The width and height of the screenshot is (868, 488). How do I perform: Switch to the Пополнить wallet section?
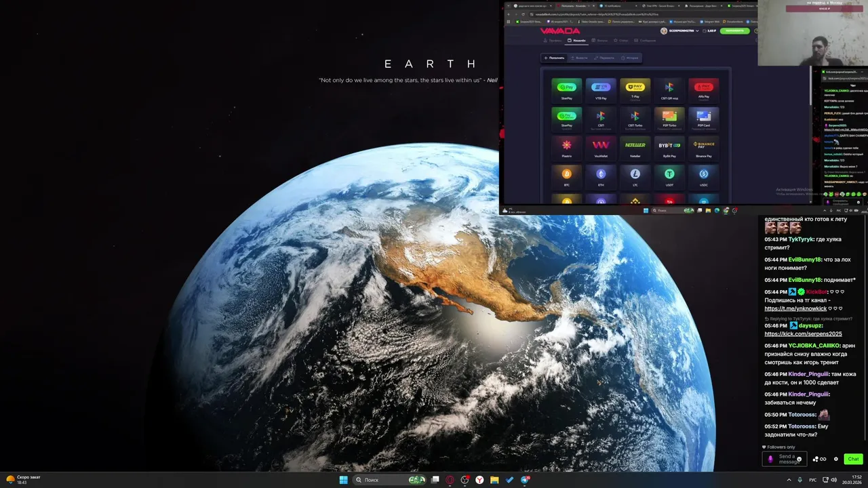point(554,58)
